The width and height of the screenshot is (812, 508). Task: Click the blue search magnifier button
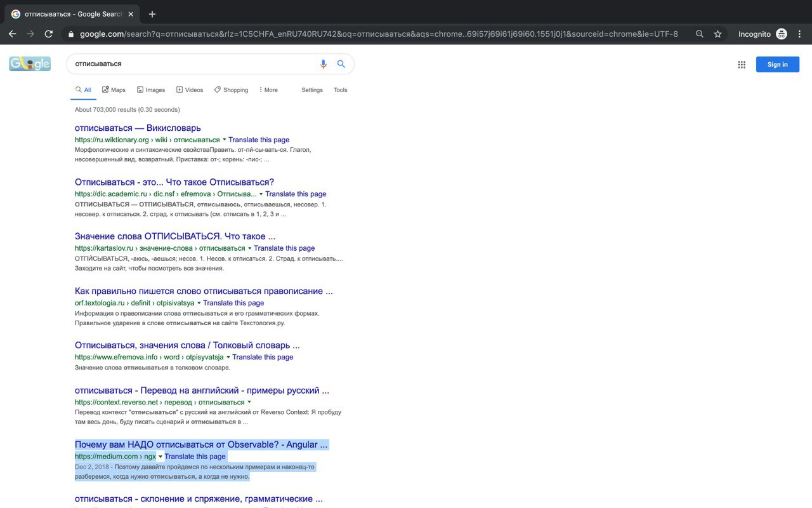click(341, 64)
